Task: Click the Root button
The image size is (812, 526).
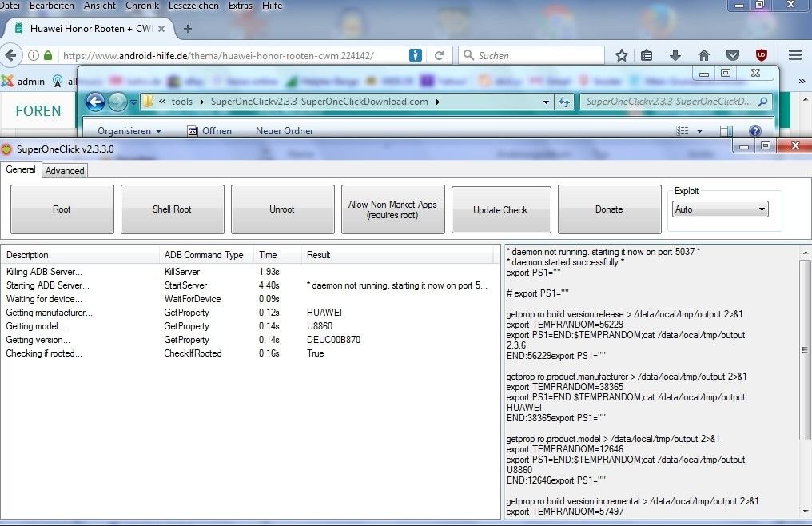Action: tap(62, 209)
